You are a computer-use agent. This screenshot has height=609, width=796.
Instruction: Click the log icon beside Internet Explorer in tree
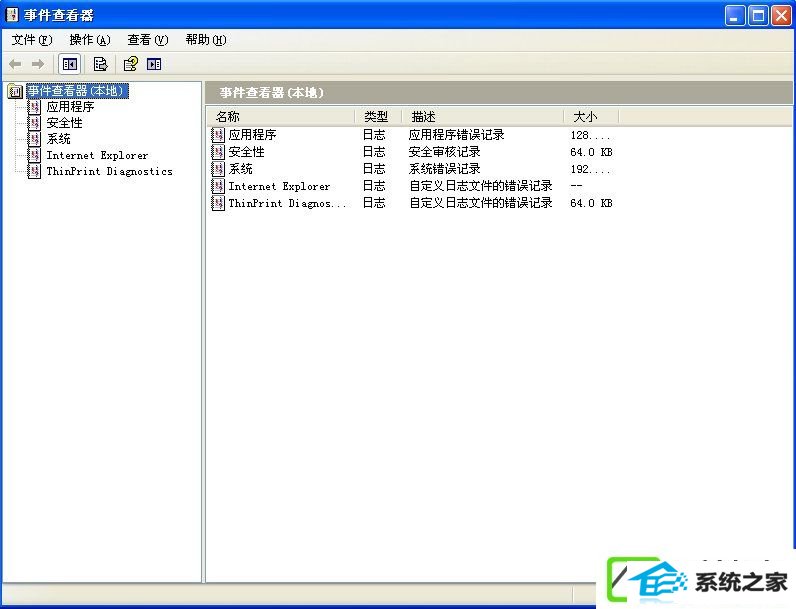pos(35,155)
